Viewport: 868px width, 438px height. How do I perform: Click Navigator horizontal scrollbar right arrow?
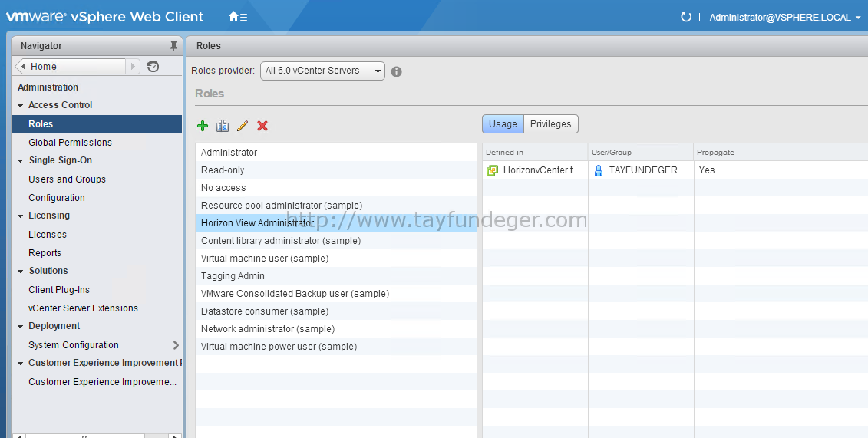[x=175, y=436]
